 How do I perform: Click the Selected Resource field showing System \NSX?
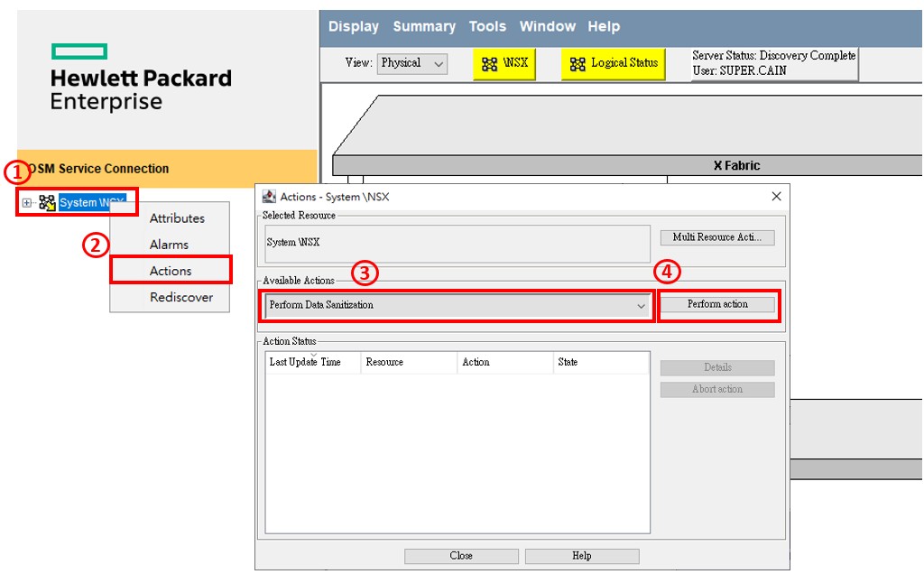(x=457, y=243)
